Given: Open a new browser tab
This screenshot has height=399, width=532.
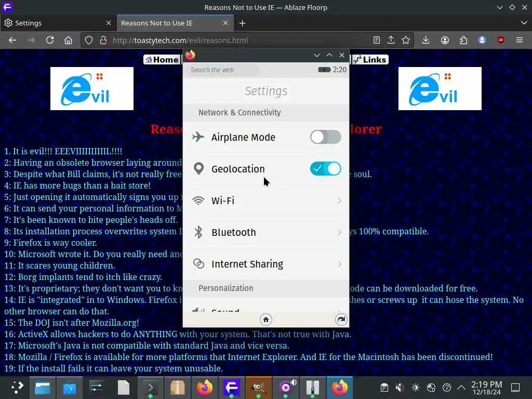Looking at the screenshot, I should coord(242,23).
